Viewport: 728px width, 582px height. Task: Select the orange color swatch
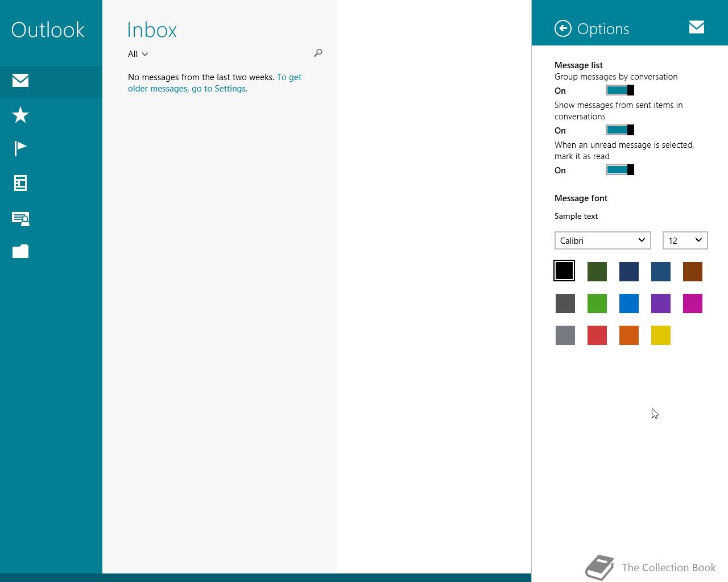629,335
